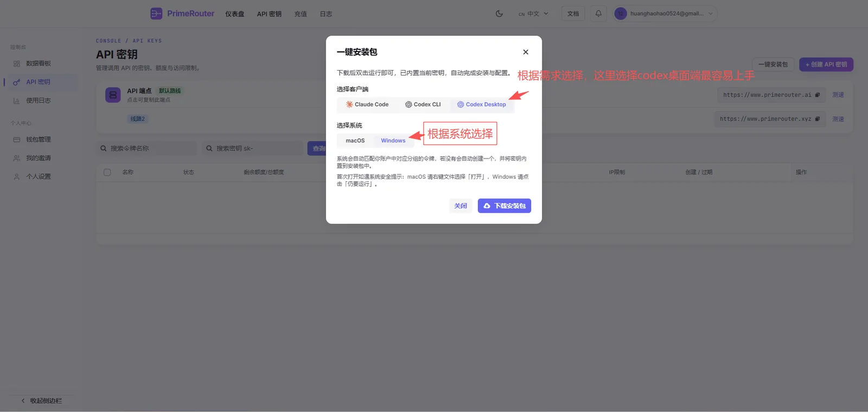This screenshot has height=412, width=868.
Task: Click the 默认路线 badge
Action: click(170, 91)
